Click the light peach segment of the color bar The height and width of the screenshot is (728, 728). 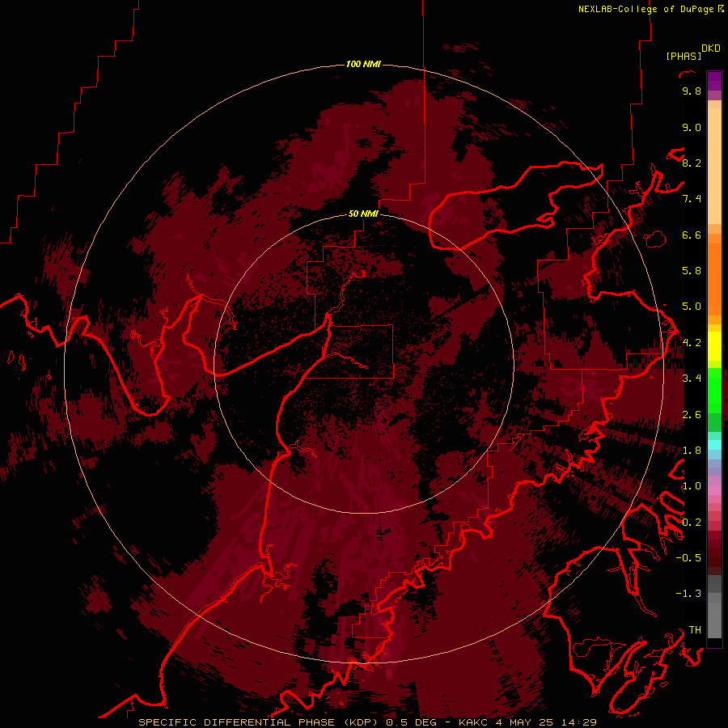pyautogui.click(x=714, y=166)
